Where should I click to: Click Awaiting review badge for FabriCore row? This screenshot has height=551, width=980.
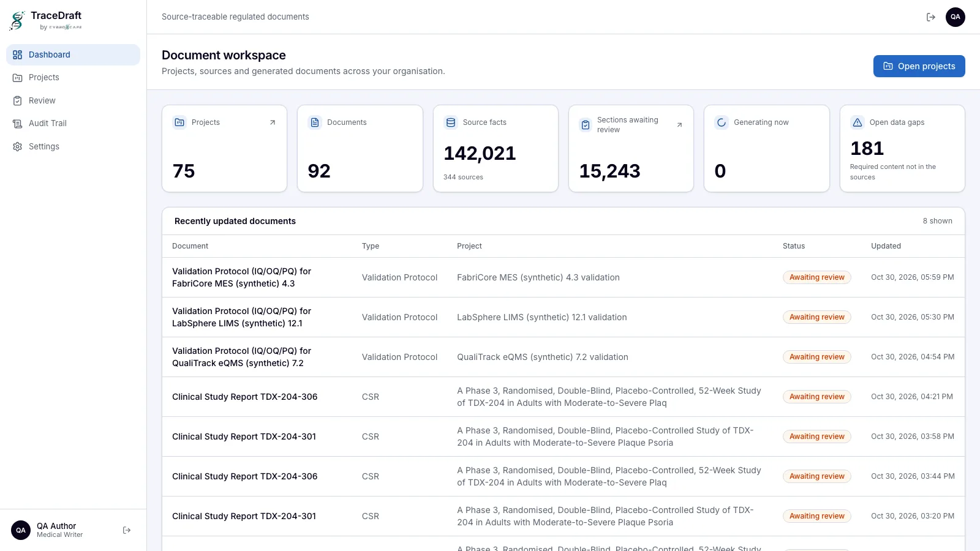(x=816, y=277)
